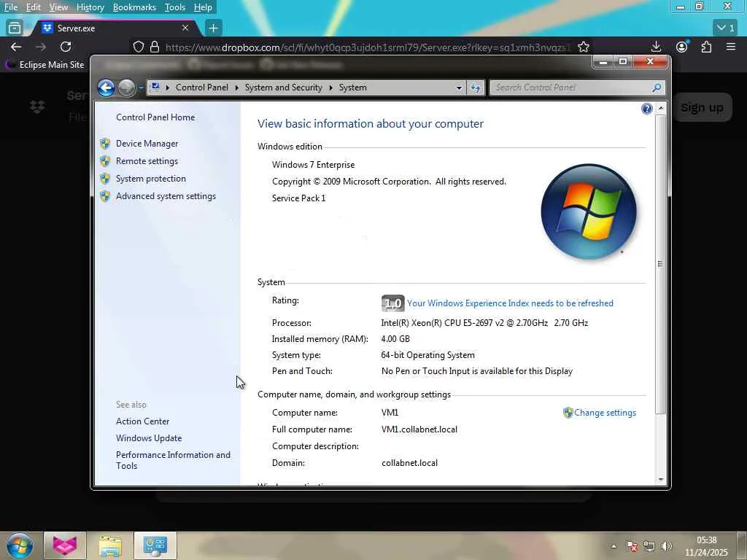
Task: Open Advanced system settings link
Action: [x=166, y=196]
